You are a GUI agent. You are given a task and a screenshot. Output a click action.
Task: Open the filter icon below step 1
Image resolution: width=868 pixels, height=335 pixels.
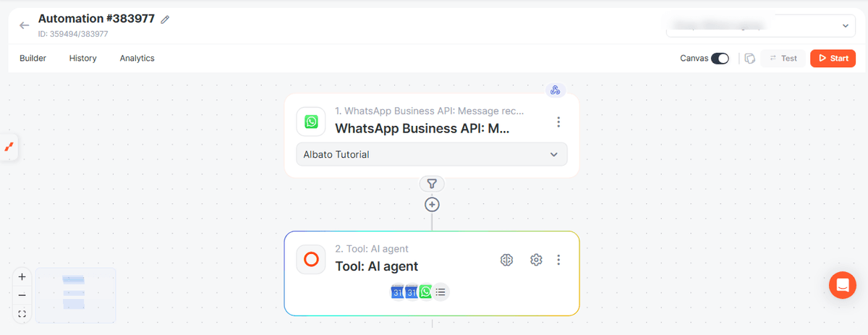pyautogui.click(x=432, y=184)
